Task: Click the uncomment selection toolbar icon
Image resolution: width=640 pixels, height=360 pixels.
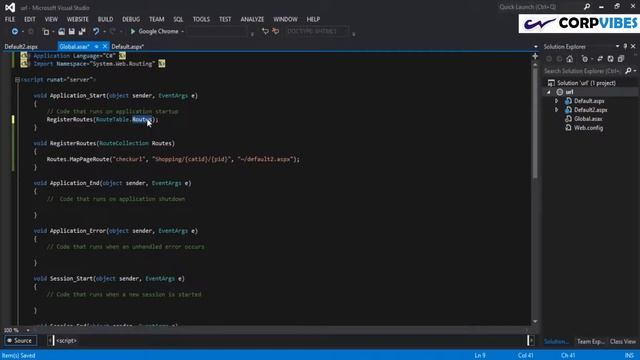Action: (x=276, y=31)
